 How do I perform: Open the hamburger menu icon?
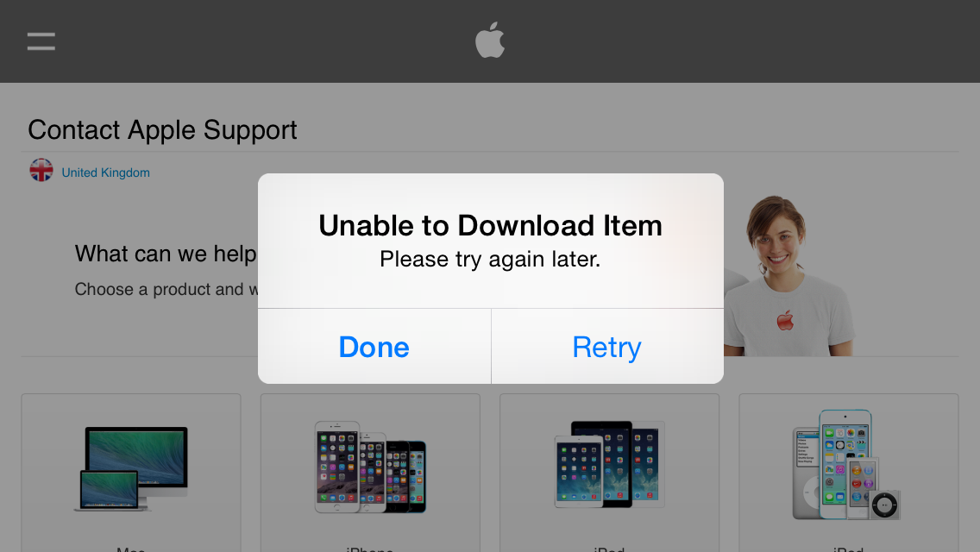[x=41, y=41]
